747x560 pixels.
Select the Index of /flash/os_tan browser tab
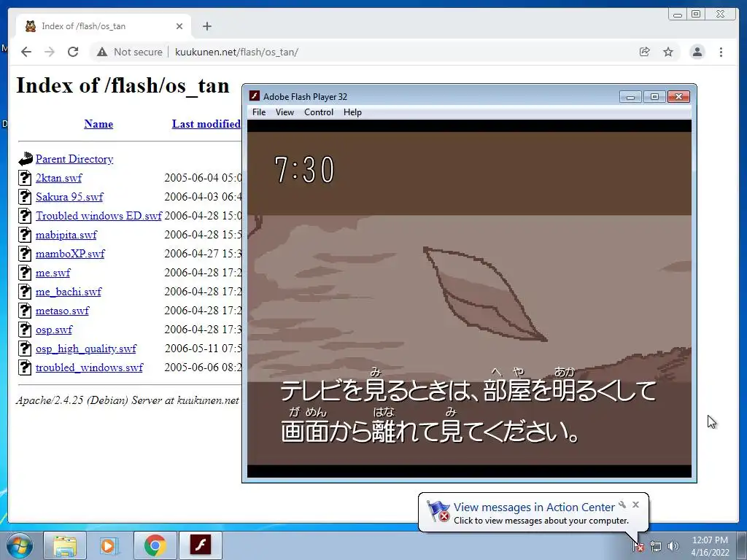tap(104, 26)
